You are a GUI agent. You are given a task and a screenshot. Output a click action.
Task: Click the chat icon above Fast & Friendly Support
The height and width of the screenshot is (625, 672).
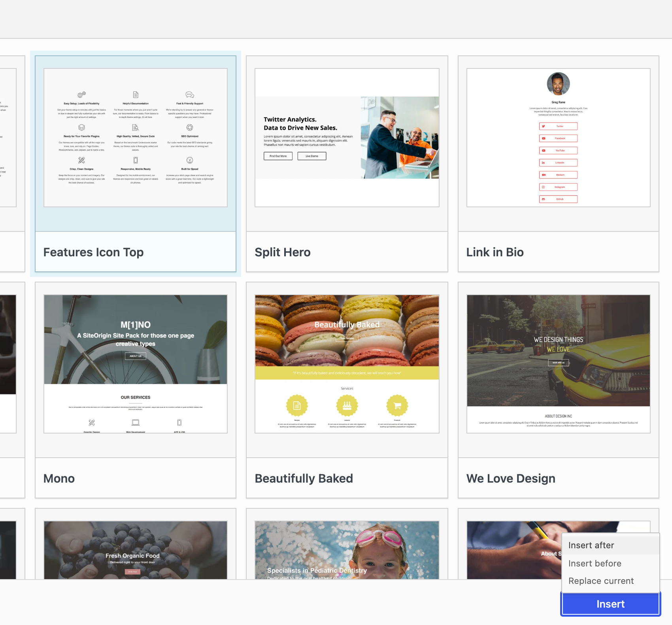pos(190,95)
